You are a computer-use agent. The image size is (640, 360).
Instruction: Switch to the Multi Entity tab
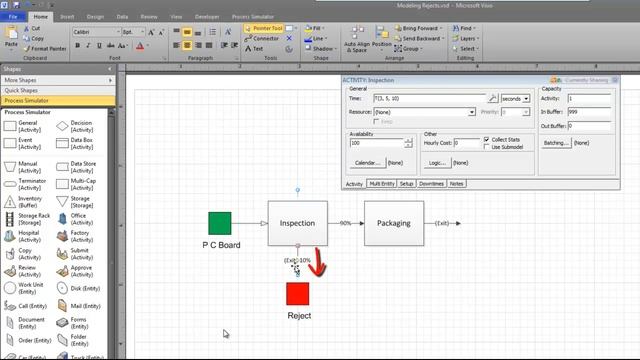382,184
